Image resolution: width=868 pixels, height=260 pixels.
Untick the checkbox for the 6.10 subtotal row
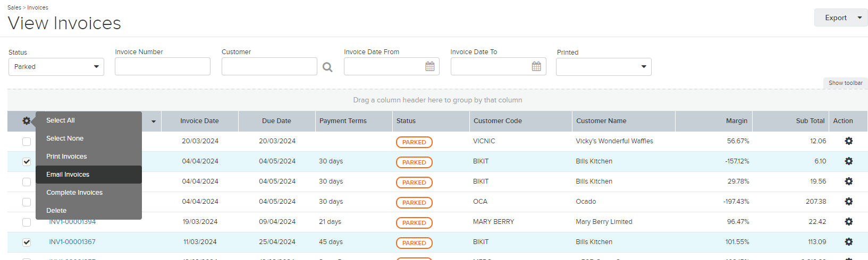[x=27, y=162]
